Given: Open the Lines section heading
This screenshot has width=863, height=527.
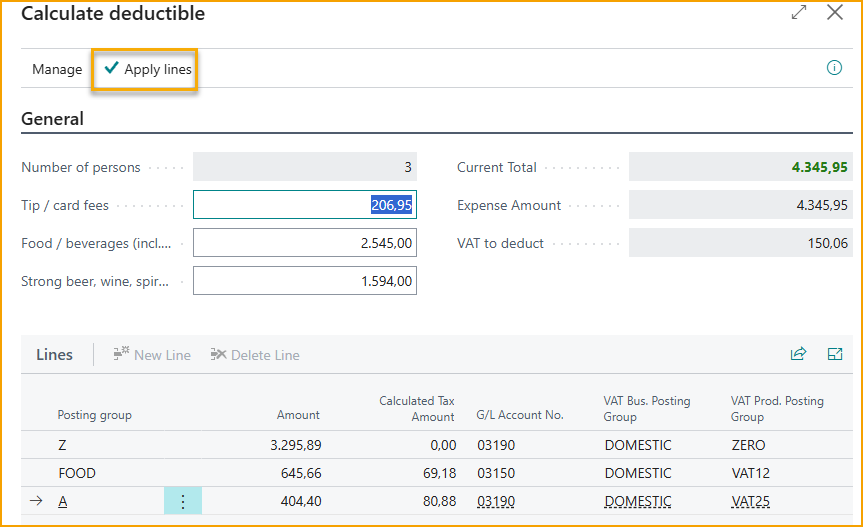Looking at the screenshot, I should point(55,355).
